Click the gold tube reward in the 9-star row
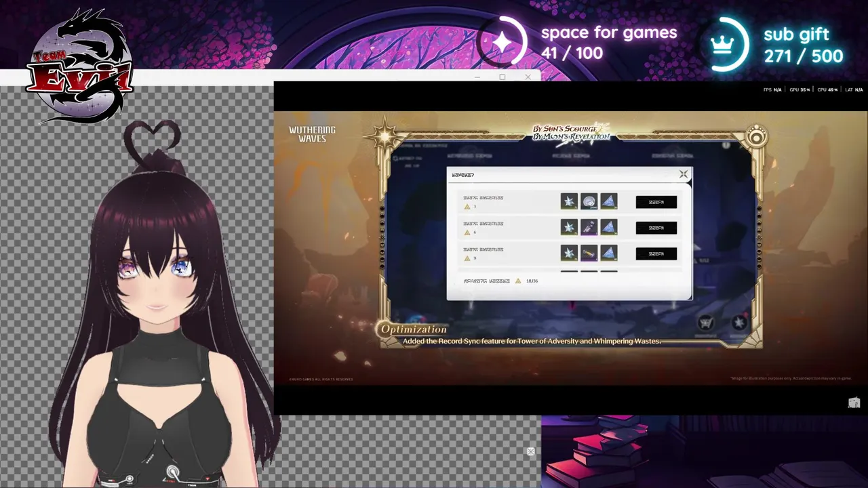Viewport: 868px width, 488px height. point(589,253)
